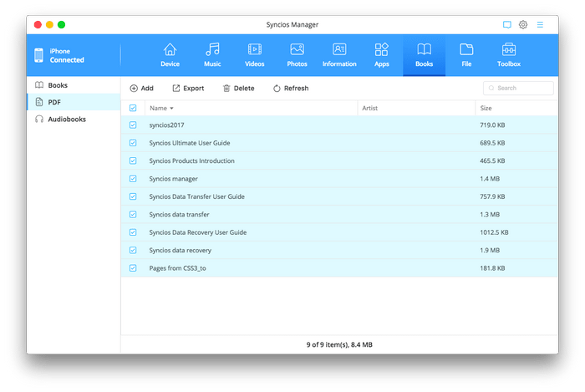Image resolution: width=585 pixels, height=392 pixels.
Task: Click the 181.8 KB size value
Action: click(492, 268)
